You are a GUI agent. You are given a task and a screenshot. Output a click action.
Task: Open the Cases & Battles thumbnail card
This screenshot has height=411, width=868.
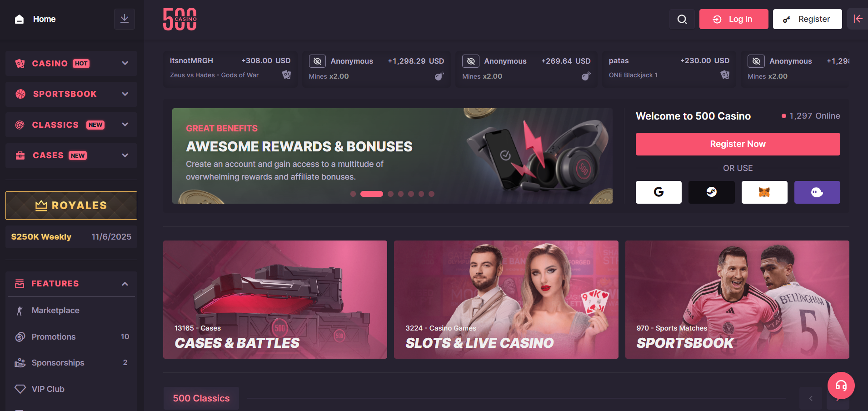coord(275,300)
